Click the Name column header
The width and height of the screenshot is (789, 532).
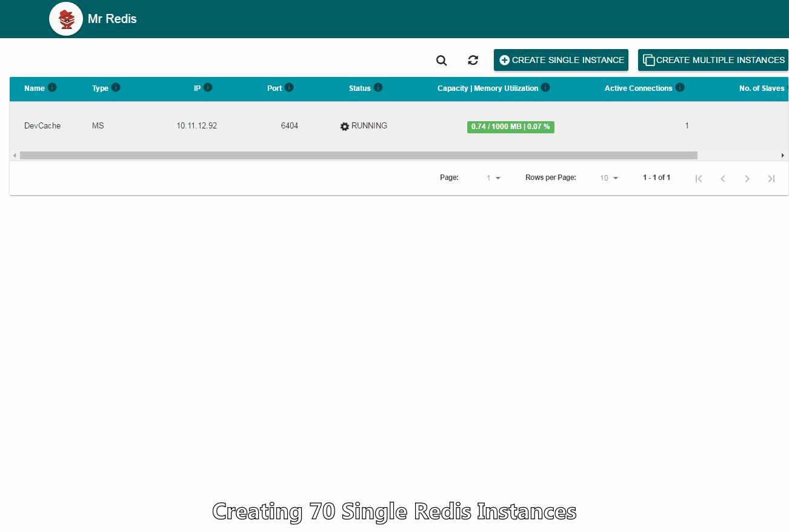click(x=35, y=88)
